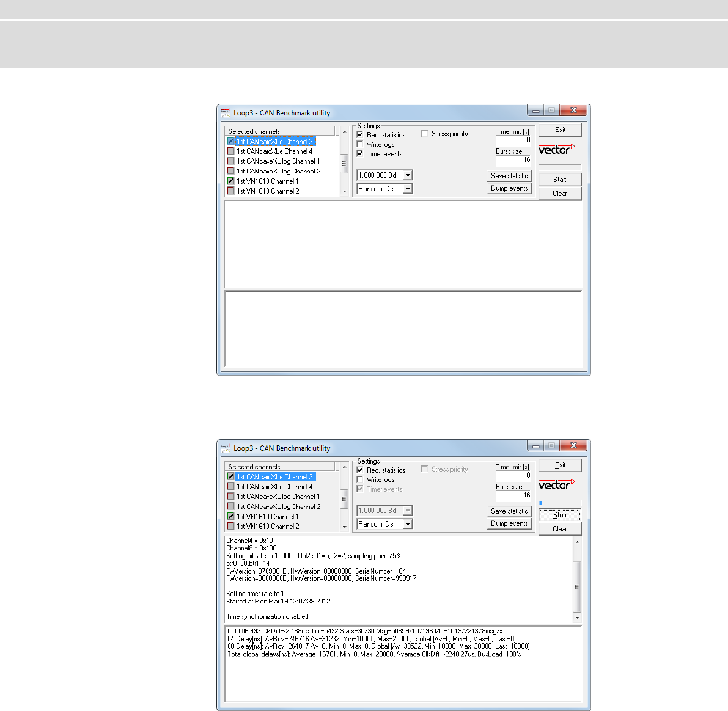This screenshot has width=728, height=711.
Task: Click Time limit input field in upper window
Action: click(x=513, y=140)
